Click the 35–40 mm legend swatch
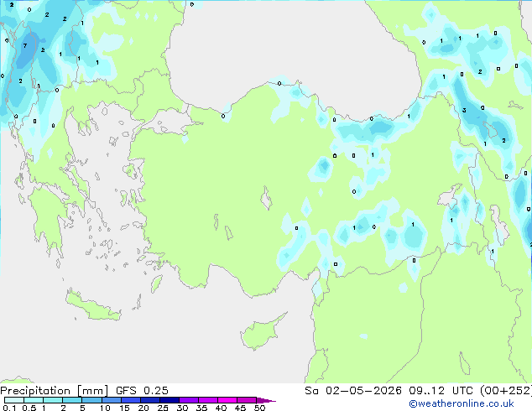Image resolution: width=532 pixels, height=411 pixels. (x=207, y=400)
